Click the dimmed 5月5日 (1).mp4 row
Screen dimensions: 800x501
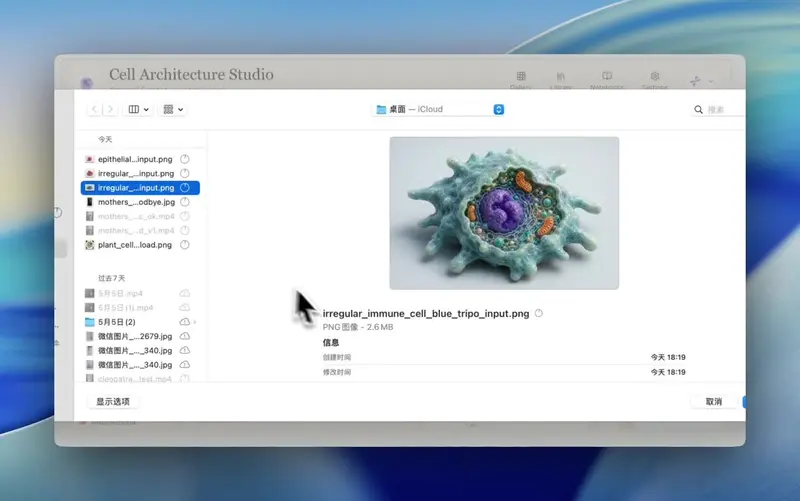coord(140,308)
